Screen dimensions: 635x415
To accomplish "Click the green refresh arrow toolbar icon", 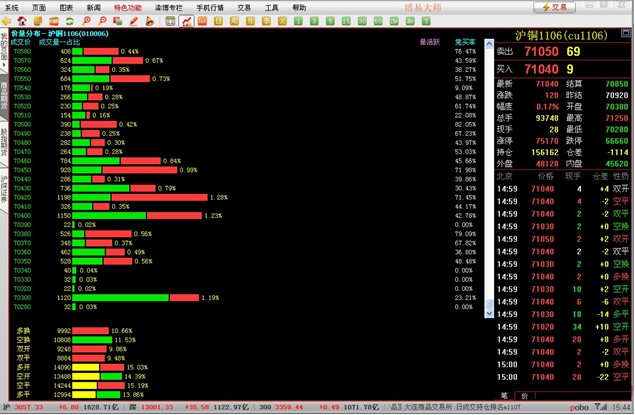I will pos(69,21).
